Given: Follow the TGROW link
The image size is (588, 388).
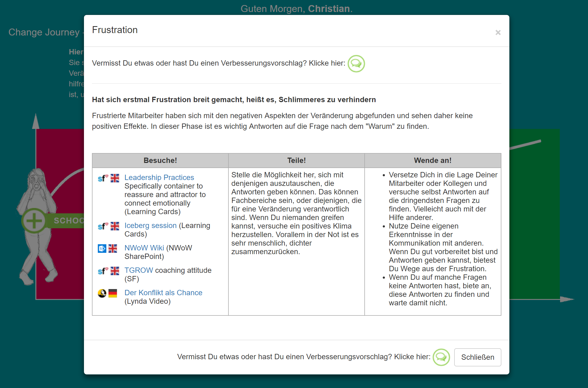Looking at the screenshot, I should click(139, 270).
